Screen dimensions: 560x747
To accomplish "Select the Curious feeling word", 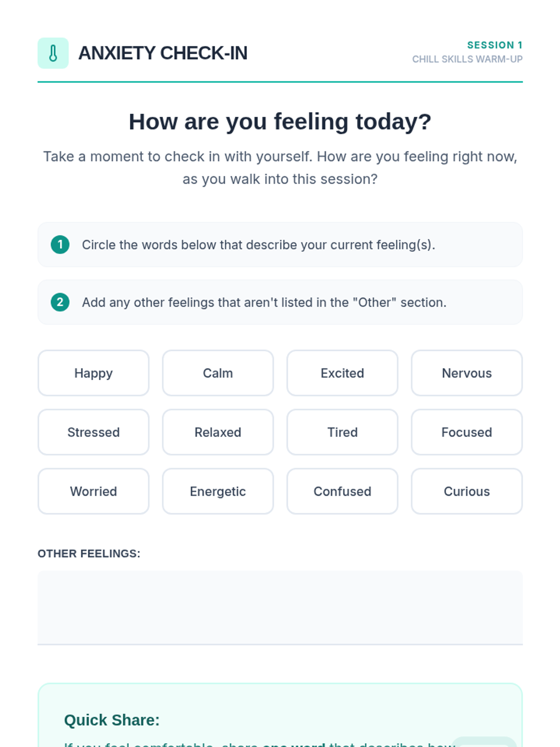I will (467, 491).
